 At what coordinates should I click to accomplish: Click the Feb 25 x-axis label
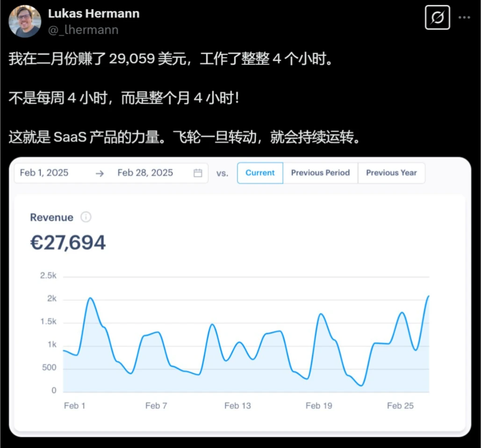[400, 405]
